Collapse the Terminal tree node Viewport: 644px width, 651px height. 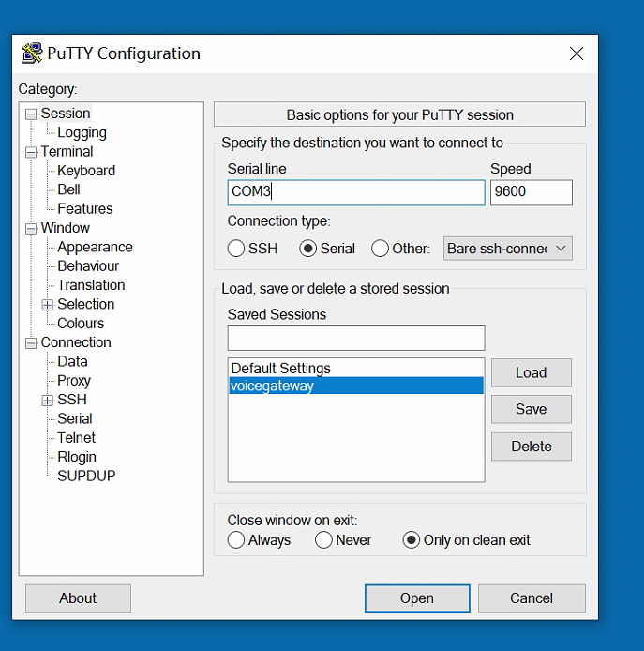tap(31, 152)
